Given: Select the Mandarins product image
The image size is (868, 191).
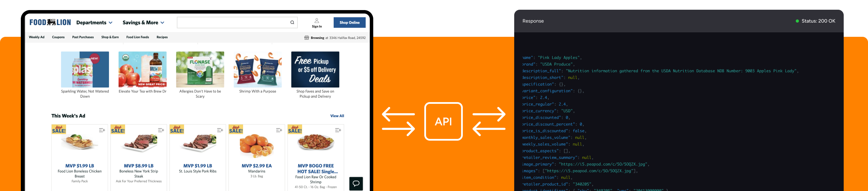Looking at the screenshot, I should (257, 146).
